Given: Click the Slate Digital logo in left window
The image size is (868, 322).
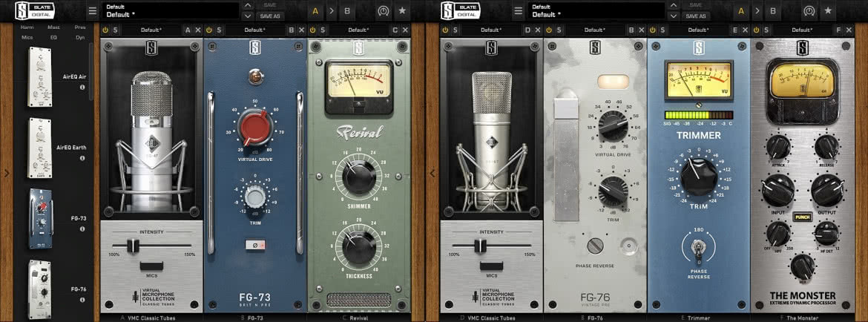Looking at the screenshot, I should point(34,10).
